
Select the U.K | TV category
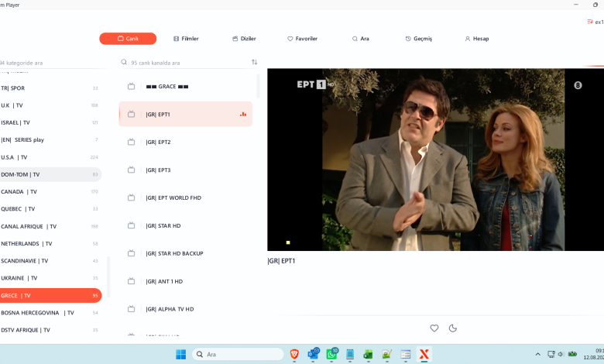(x=50, y=105)
